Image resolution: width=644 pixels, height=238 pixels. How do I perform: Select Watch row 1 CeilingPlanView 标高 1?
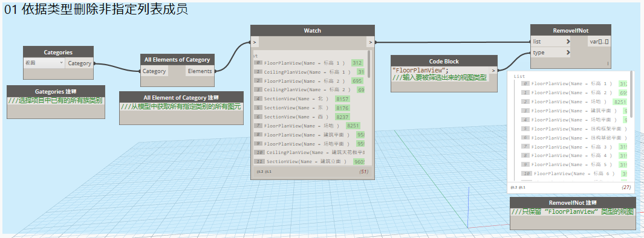[309, 72]
